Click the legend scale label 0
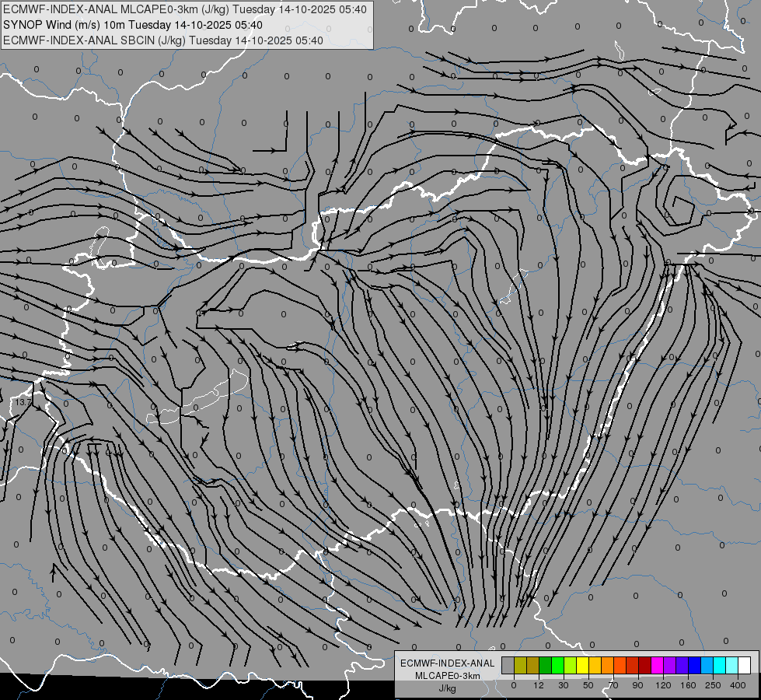Screen dimensions: 761x700 pyautogui.click(x=514, y=685)
